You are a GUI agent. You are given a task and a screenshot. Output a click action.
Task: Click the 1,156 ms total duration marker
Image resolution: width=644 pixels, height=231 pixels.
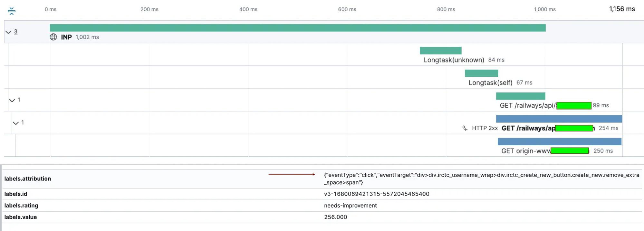622,9
